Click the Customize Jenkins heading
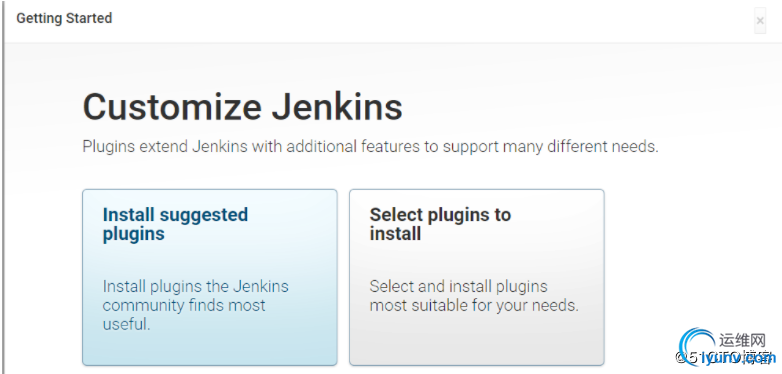This screenshot has width=782, height=374. (242, 107)
